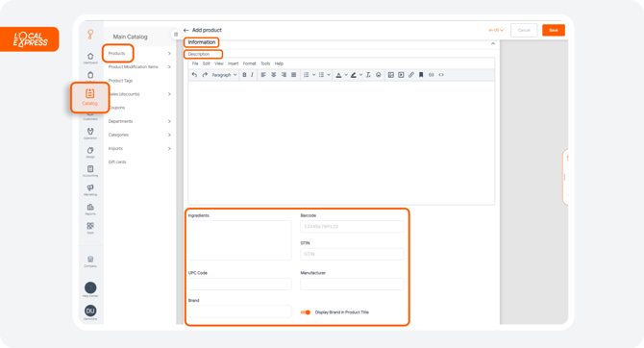Save the new product
644x348 pixels.
click(554, 30)
